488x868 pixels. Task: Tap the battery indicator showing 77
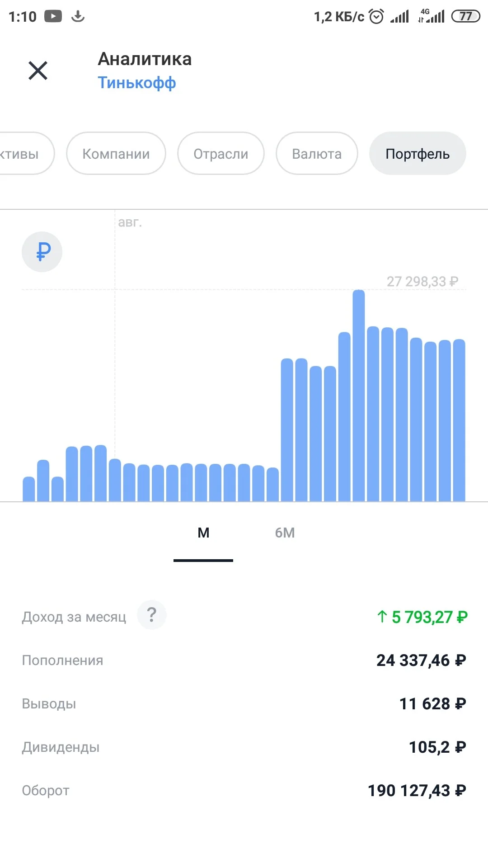point(466,17)
